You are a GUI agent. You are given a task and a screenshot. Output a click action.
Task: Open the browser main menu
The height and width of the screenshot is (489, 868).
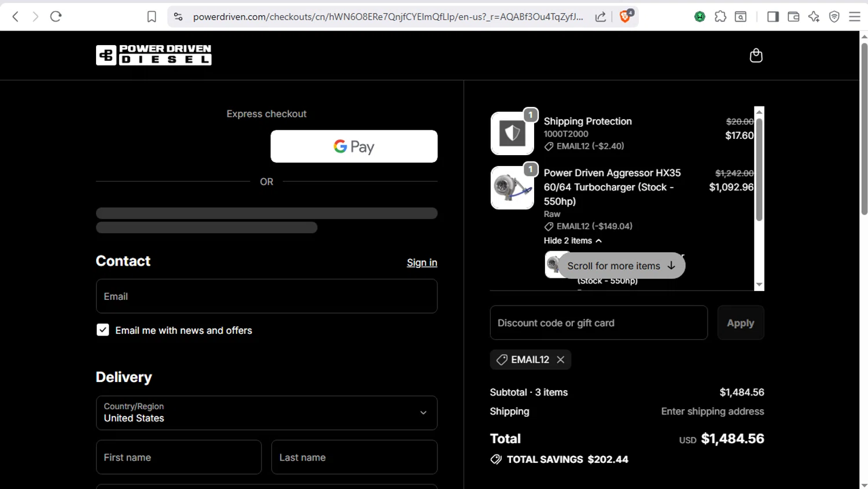point(855,17)
